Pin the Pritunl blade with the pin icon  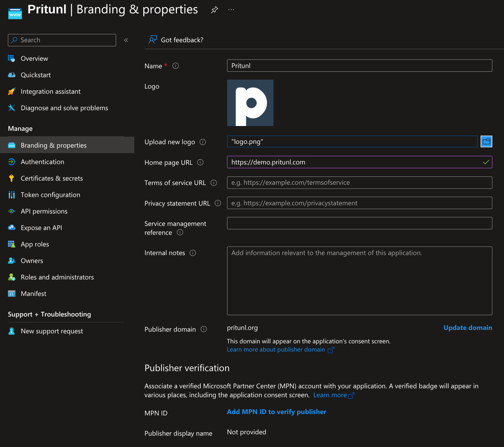(x=214, y=10)
